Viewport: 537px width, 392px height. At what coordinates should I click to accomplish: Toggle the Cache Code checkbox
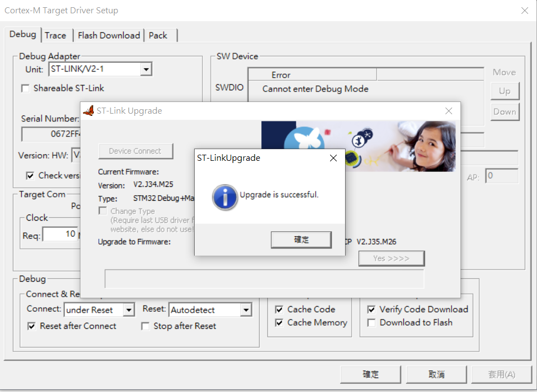click(x=279, y=309)
